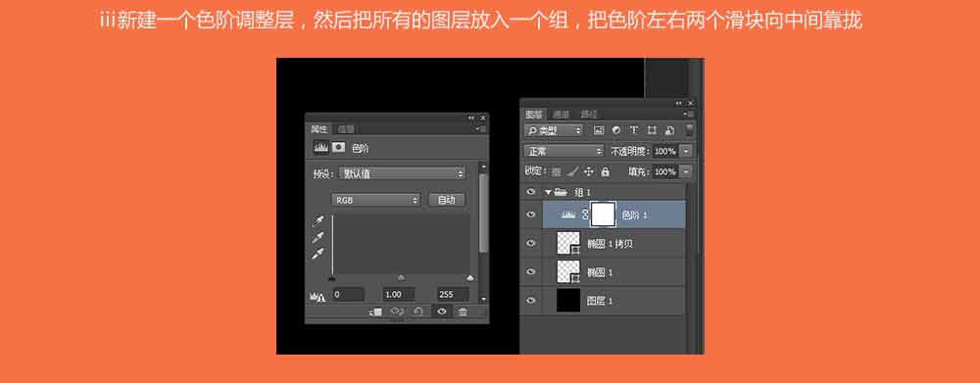Open the opacity 不透明度 slider arrow
The image size is (980, 383).
[x=686, y=151]
